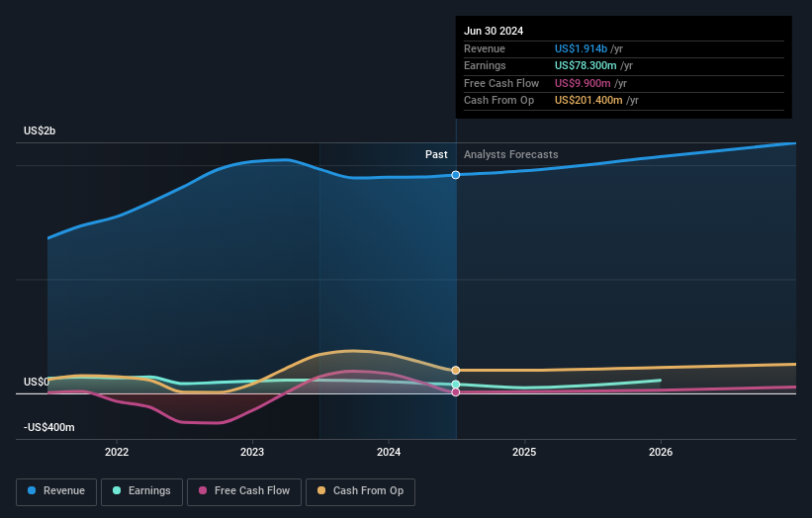This screenshot has width=812, height=518.
Task: Click the 2024 x-axis label
Action: coord(389,453)
